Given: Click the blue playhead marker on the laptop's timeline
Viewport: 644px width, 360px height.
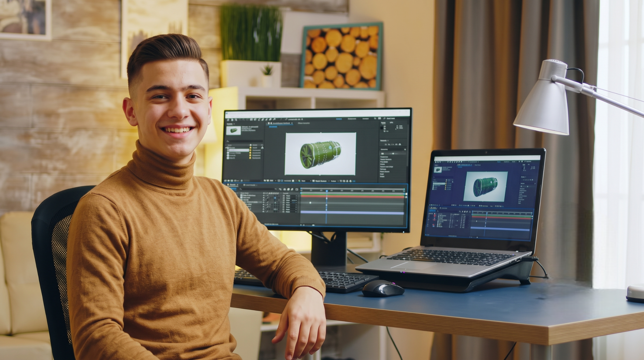Looking at the screenshot, I should click(487, 213).
